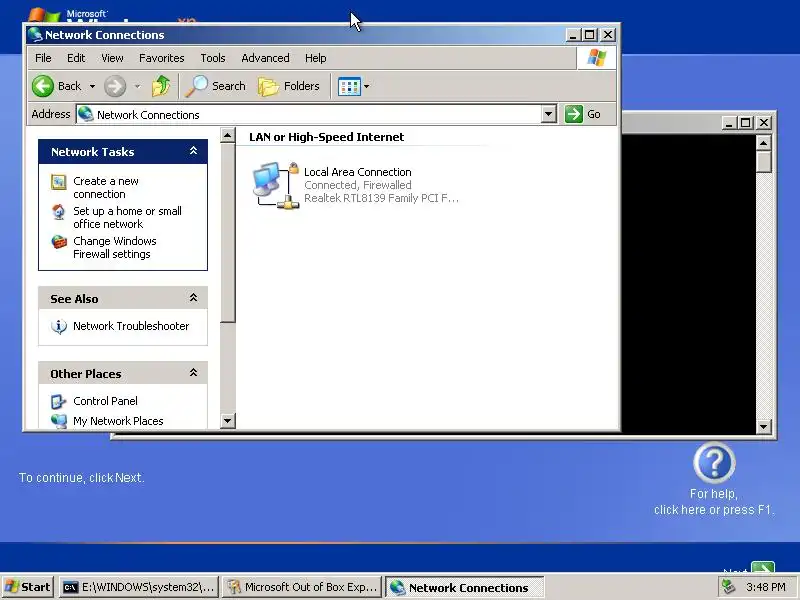Click the Up folder icon in toolbar
Viewport: 800px width, 600px height.
pyautogui.click(x=161, y=86)
